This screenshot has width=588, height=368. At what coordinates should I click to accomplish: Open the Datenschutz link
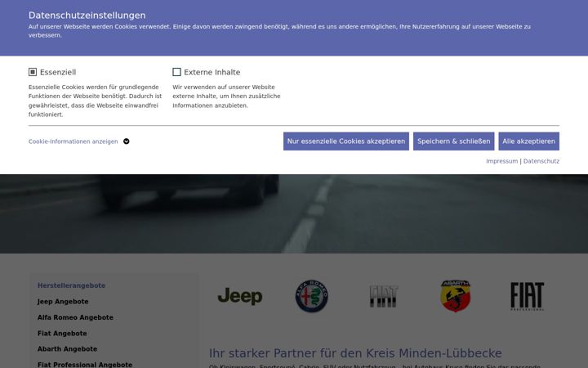541,161
